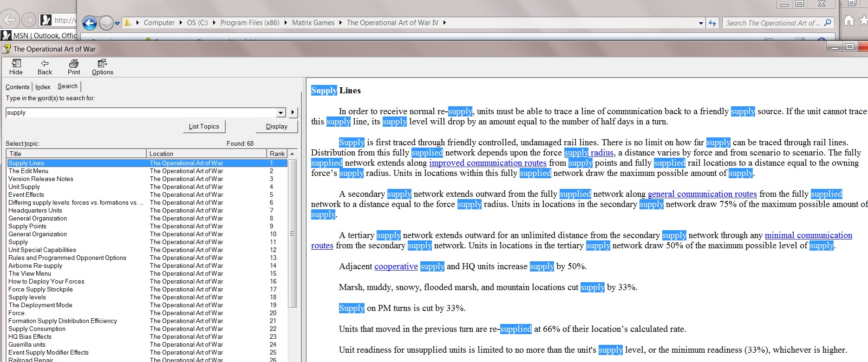Click the List Topics button

204,126
